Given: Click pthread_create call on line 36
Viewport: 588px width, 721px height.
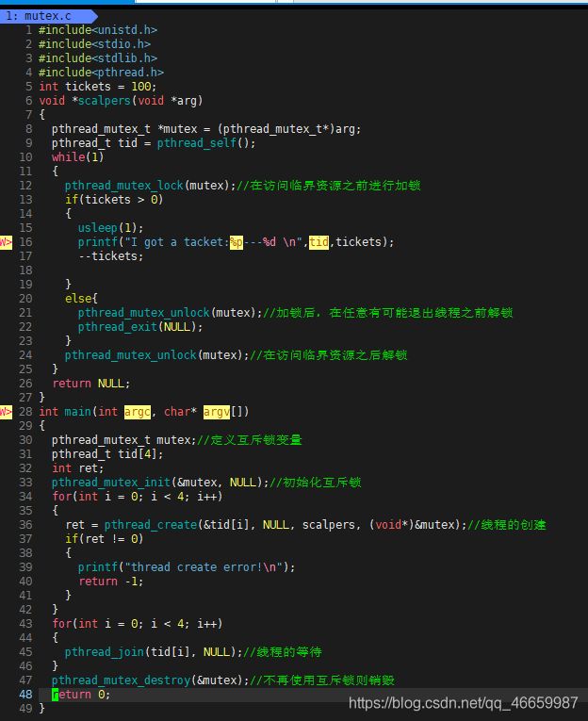Looking at the screenshot, I should click(x=285, y=525).
